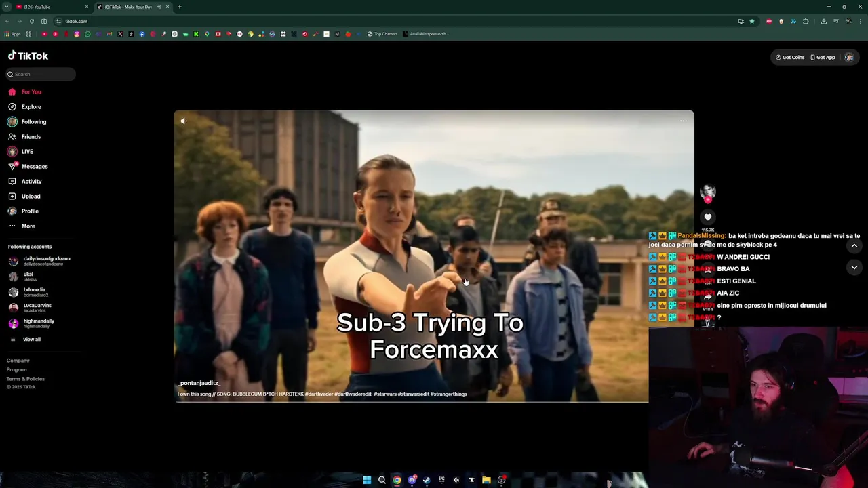Image resolution: width=868 pixels, height=488 pixels.
Task: Open the Extensions puzzle icon
Action: point(806,21)
